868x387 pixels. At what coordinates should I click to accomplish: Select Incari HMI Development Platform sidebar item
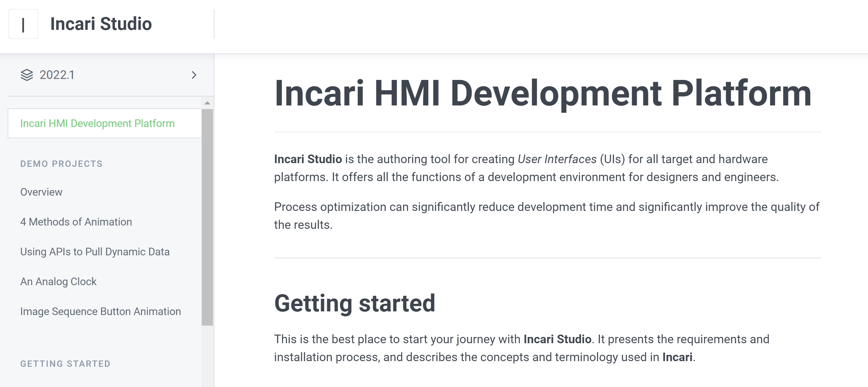coord(105,123)
